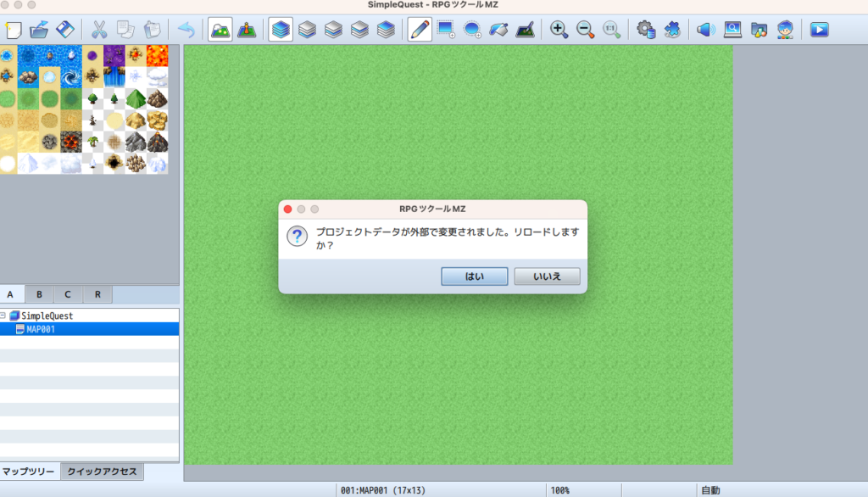Screen dimensions: 868x497
Task: Open a project using the folder icon
Action: 39,30
